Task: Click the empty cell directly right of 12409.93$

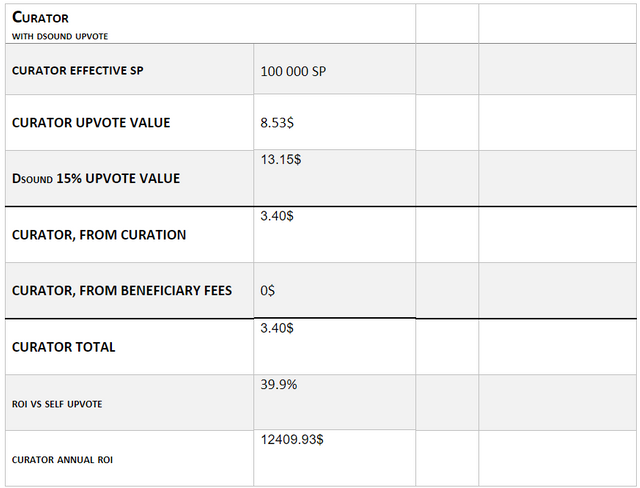Action: pyautogui.click(x=446, y=458)
